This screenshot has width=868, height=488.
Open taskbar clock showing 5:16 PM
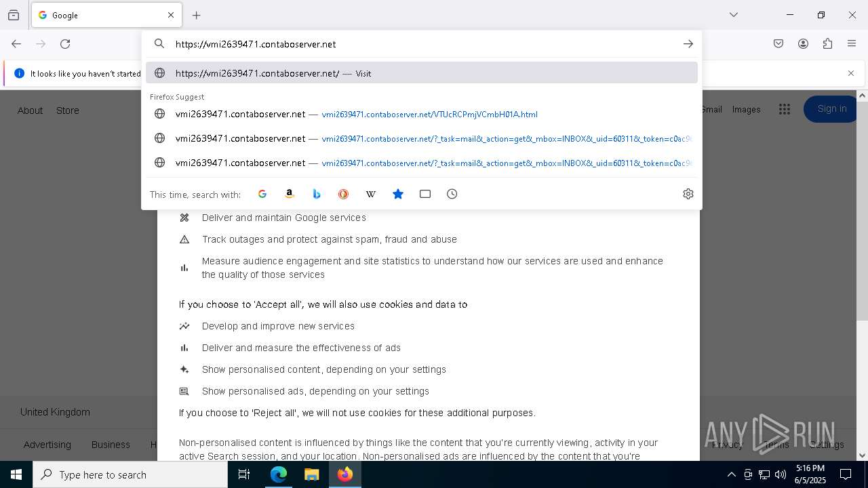click(x=810, y=474)
